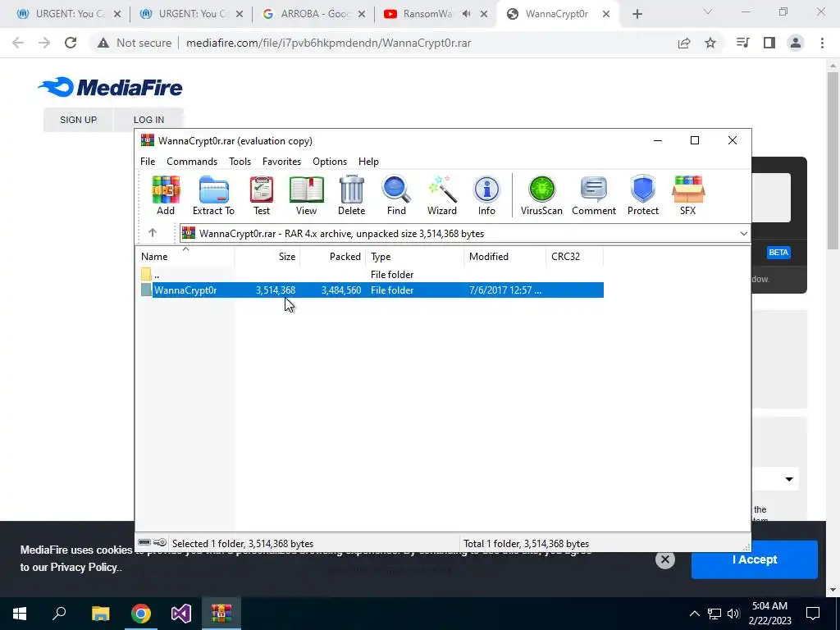Open Extract To in WinRAR toolbar
Screen dimensions: 840x630
point(214,195)
